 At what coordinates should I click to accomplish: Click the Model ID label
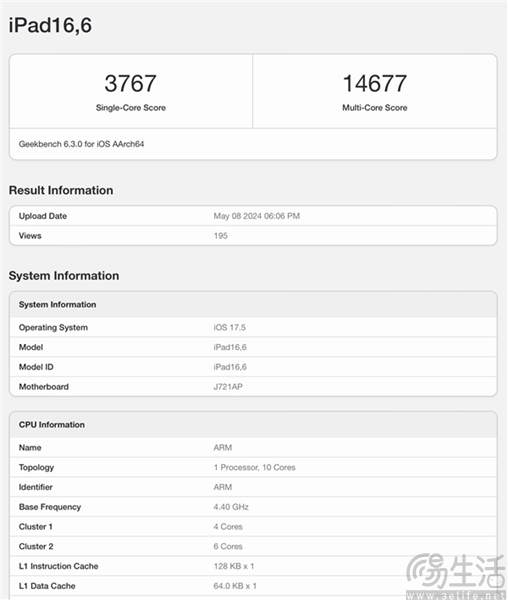coord(36,367)
